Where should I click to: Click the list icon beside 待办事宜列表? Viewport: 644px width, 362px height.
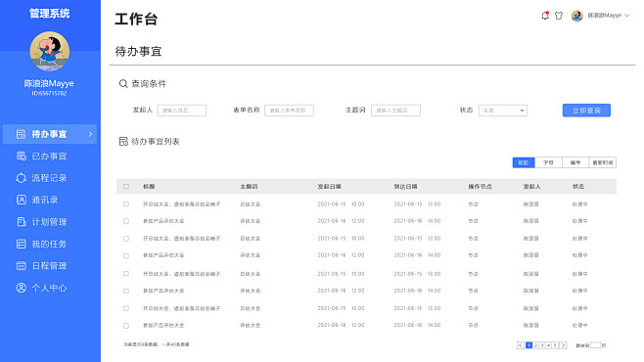point(123,142)
